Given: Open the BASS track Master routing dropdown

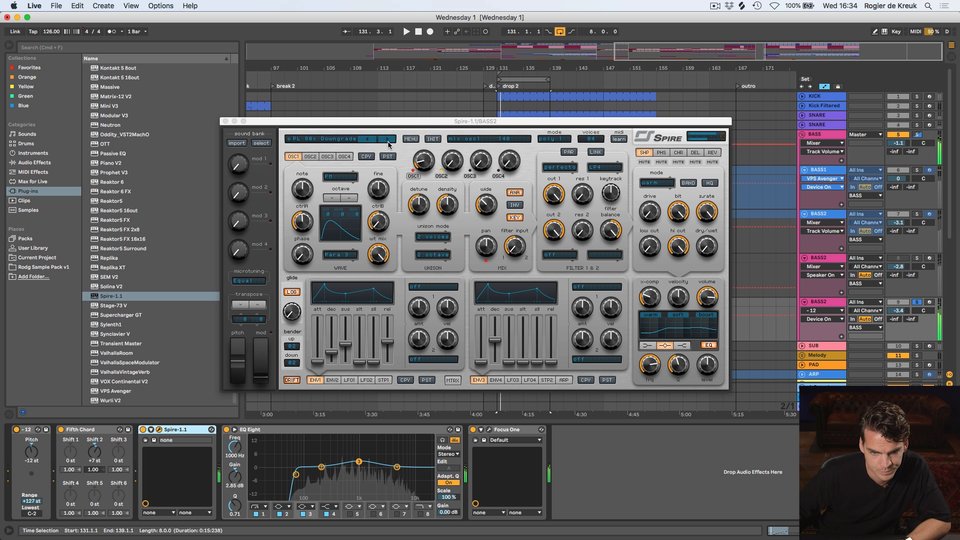Looking at the screenshot, I should pyautogui.click(x=864, y=135).
